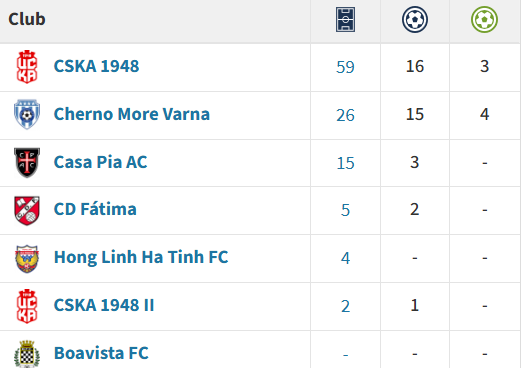Click the green assists ball icon header
Screen dimensions: 521x368
484,20
